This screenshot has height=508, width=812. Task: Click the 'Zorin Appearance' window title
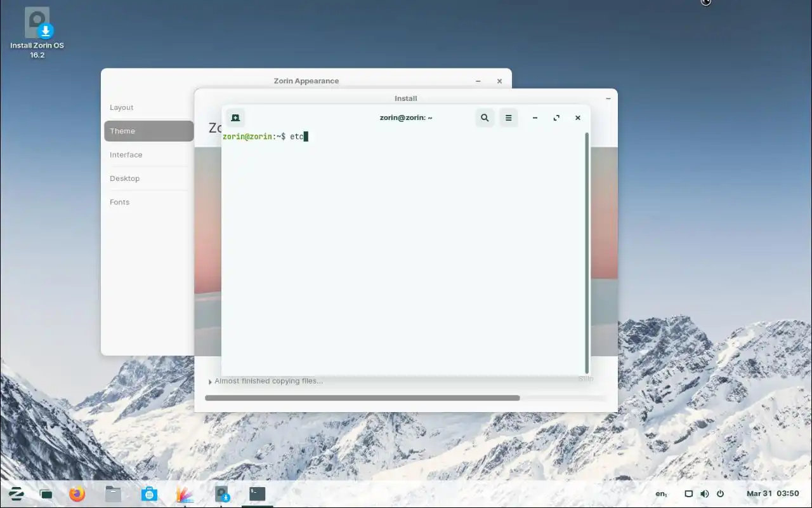tap(306, 81)
